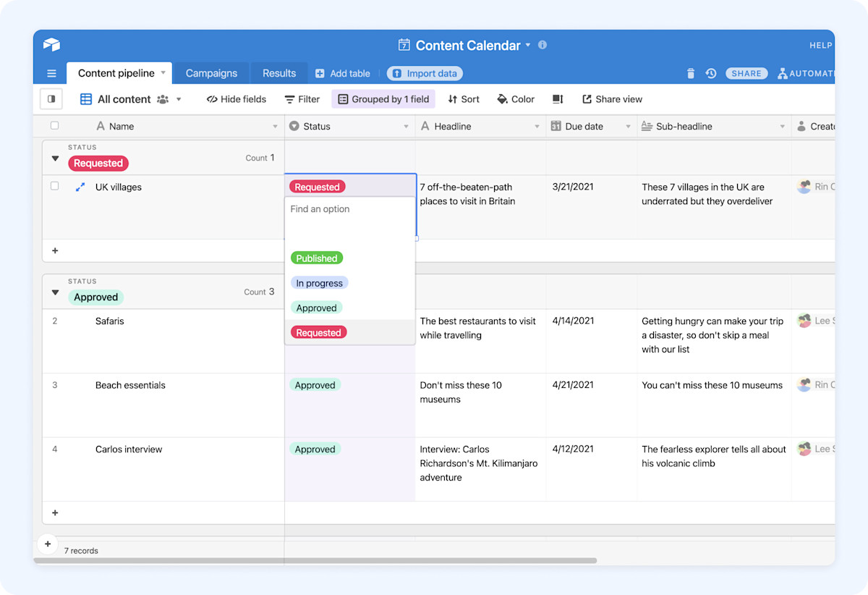Screen dimensions: 868x595
Task: Open the base trash icon in the top toolbar
Action: tap(690, 73)
